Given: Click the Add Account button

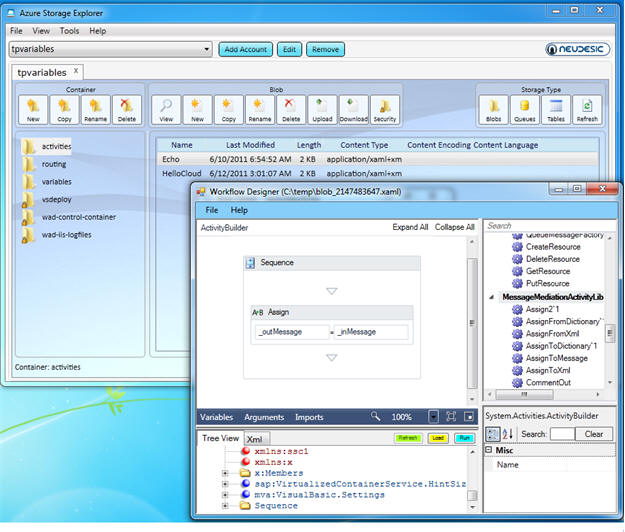Looking at the screenshot, I should [246, 49].
